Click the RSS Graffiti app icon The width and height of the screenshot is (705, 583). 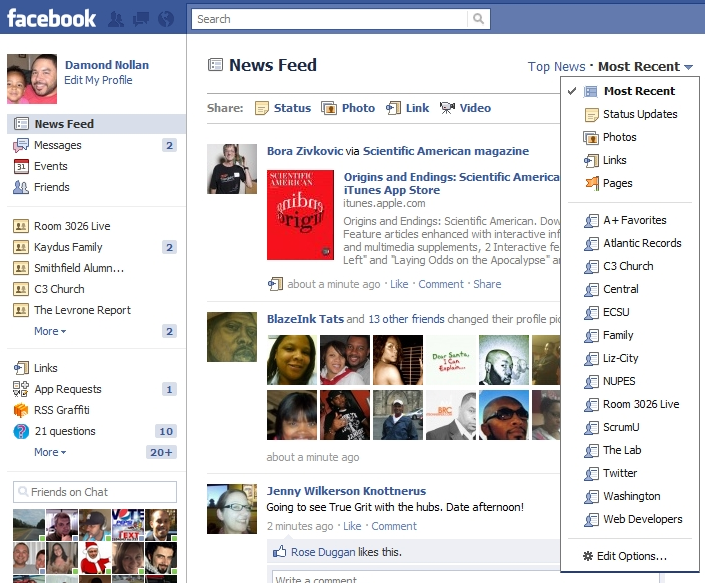pos(21,410)
